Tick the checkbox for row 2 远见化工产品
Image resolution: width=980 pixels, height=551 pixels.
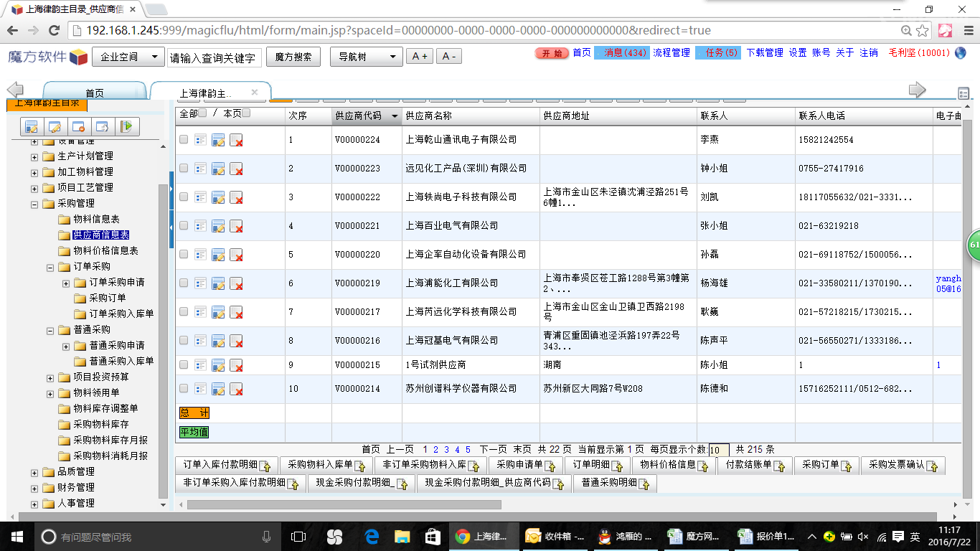[184, 168]
